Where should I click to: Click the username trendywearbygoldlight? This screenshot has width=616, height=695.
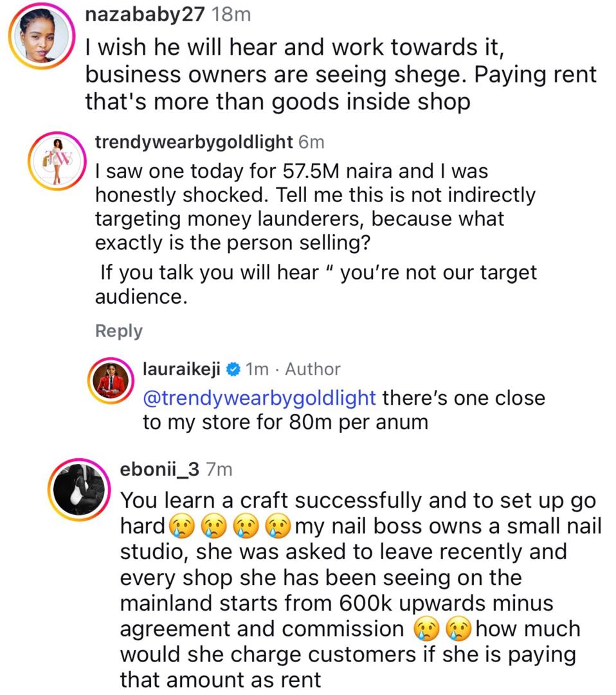point(194,142)
